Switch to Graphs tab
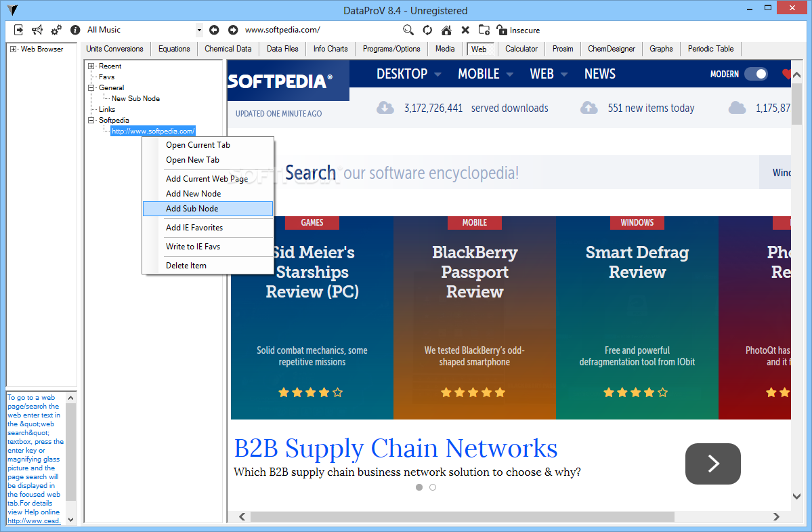 click(x=661, y=49)
